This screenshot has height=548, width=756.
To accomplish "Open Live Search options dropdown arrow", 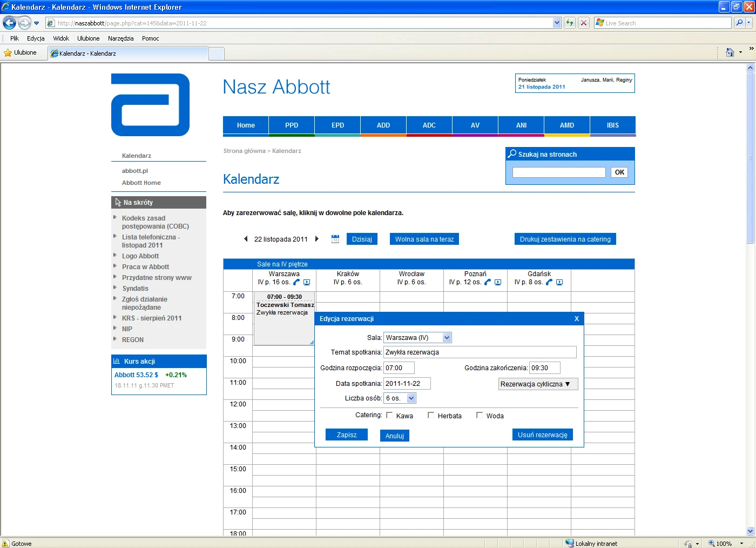I will 750,23.
